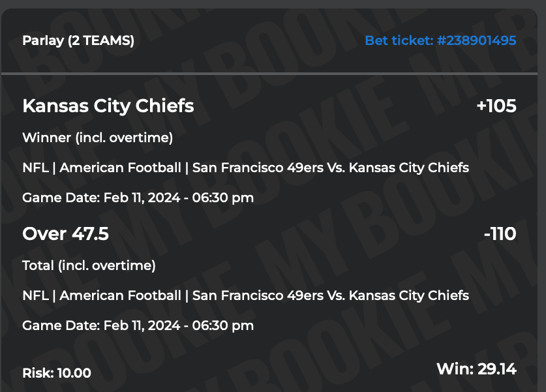This screenshot has width=546, height=392.
Task: Open the Bet ticket #238901495 link
Action: pyautogui.click(x=440, y=40)
